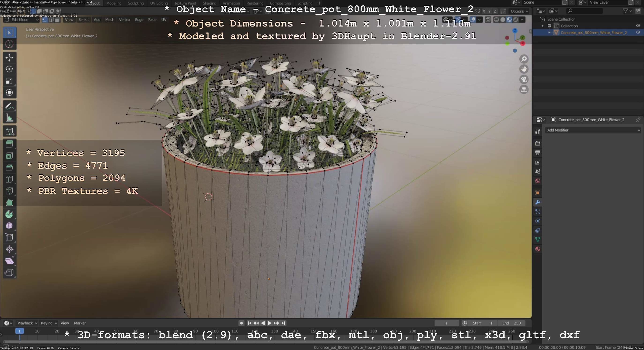Click the viewport pan hand icon
The height and width of the screenshot is (350, 644).
[x=524, y=69]
